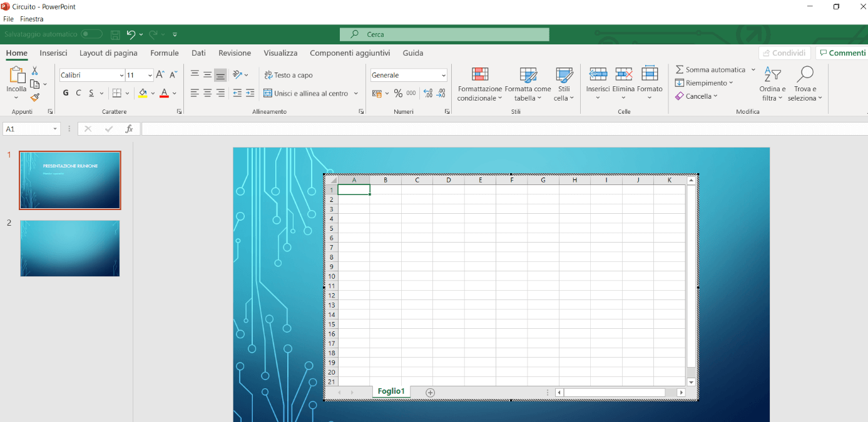
Task: Toggle bottom vertical alignment
Action: pos(220,76)
